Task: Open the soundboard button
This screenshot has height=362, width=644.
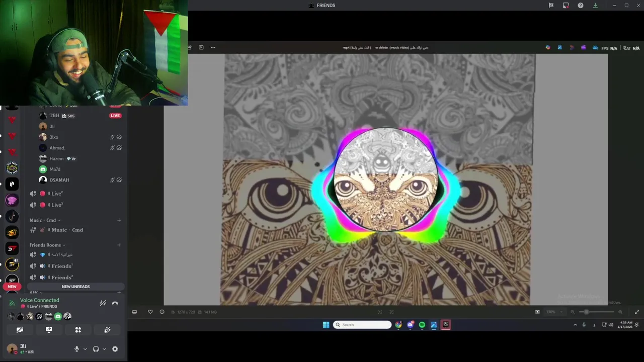Action: [x=107, y=330]
